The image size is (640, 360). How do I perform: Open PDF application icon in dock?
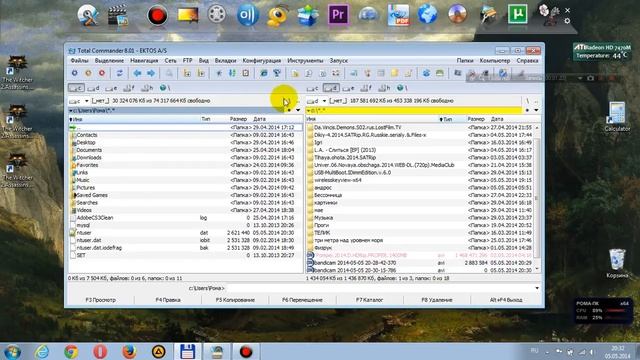[x=398, y=16]
